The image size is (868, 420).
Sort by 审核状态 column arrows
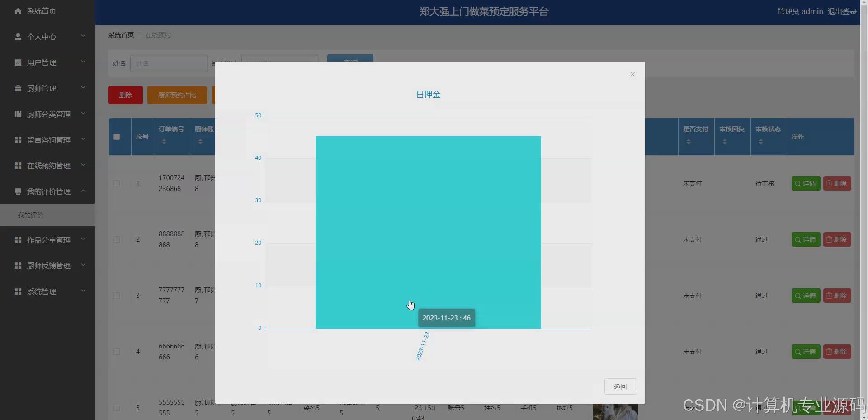coord(761,142)
